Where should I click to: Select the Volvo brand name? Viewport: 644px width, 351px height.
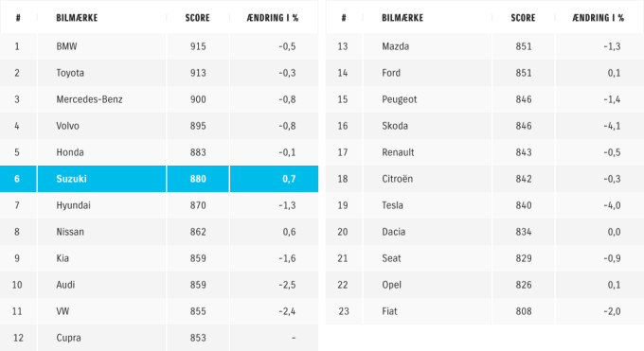tap(68, 126)
